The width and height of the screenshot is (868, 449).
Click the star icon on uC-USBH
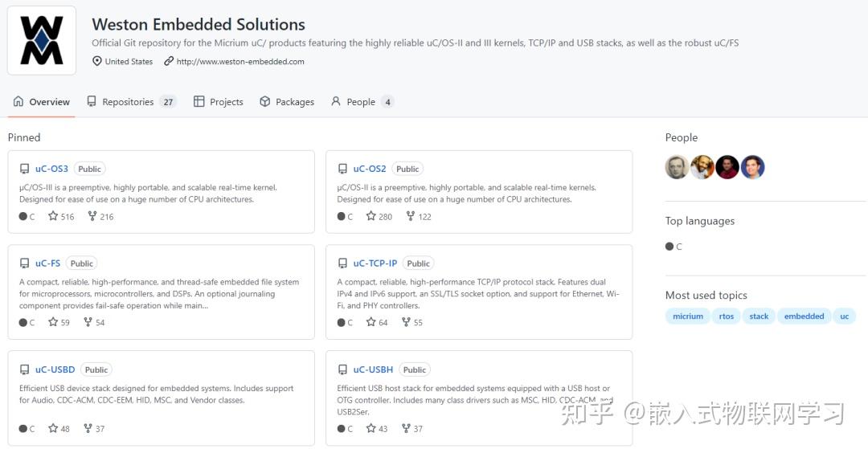pos(371,428)
